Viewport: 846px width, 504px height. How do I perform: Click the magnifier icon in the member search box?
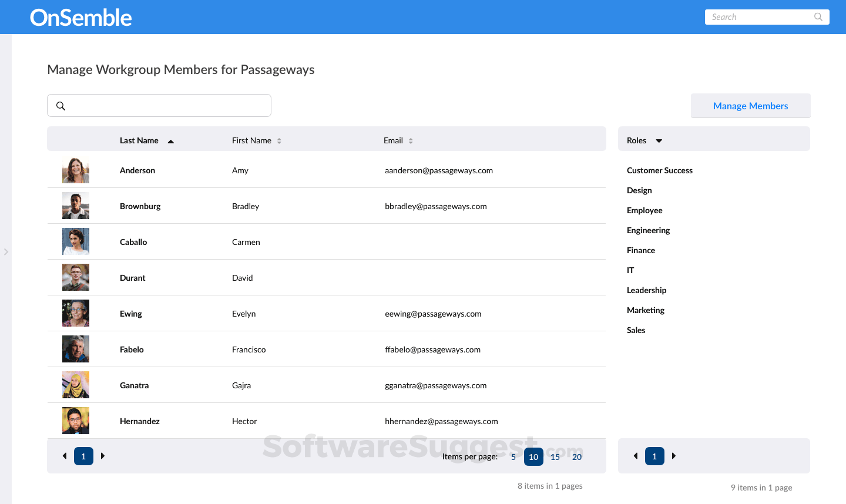tap(61, 106)
